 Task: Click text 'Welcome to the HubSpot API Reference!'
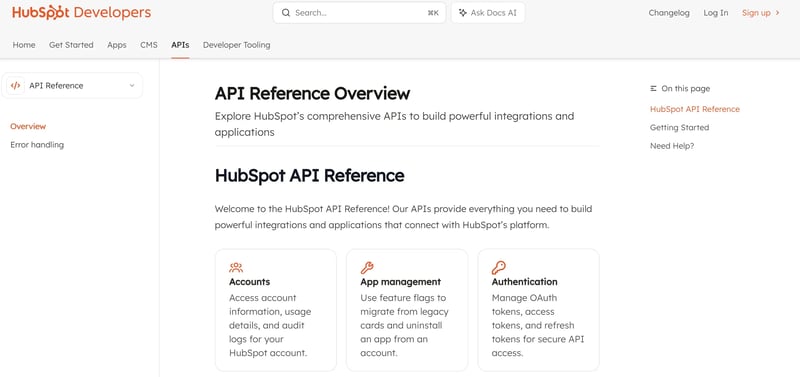pyautogui.click(x=303, y=209)
